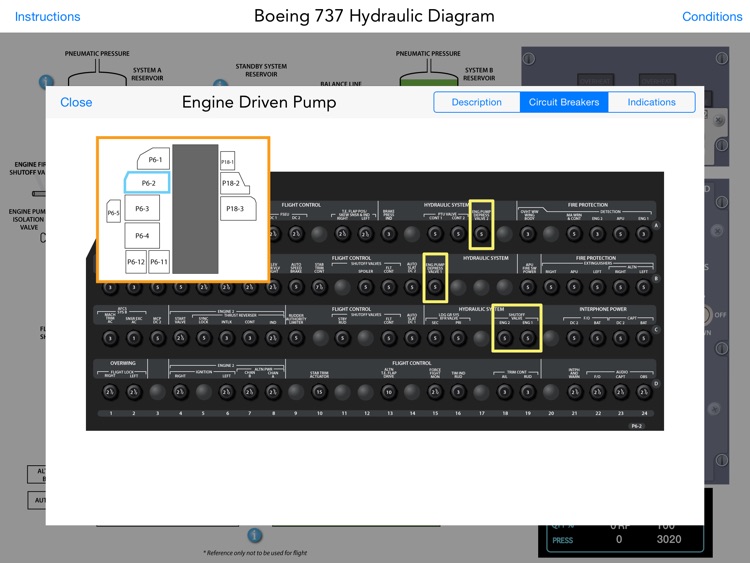Select highlighted panel P6-2 on the map
Image resolution: width=750 pixels, height=563 pixels.
pos(147,183)
